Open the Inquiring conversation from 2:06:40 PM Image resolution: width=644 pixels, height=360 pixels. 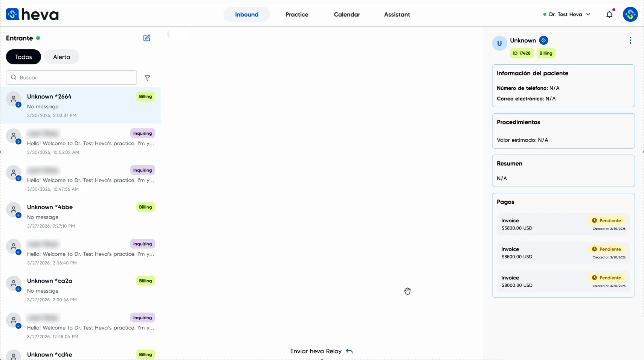[81, 253]
